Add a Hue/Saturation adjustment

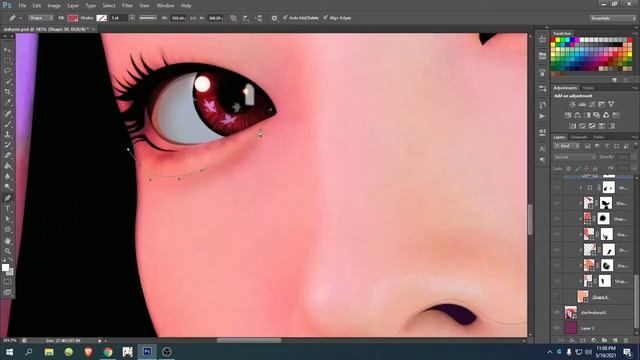click(567, 116)
